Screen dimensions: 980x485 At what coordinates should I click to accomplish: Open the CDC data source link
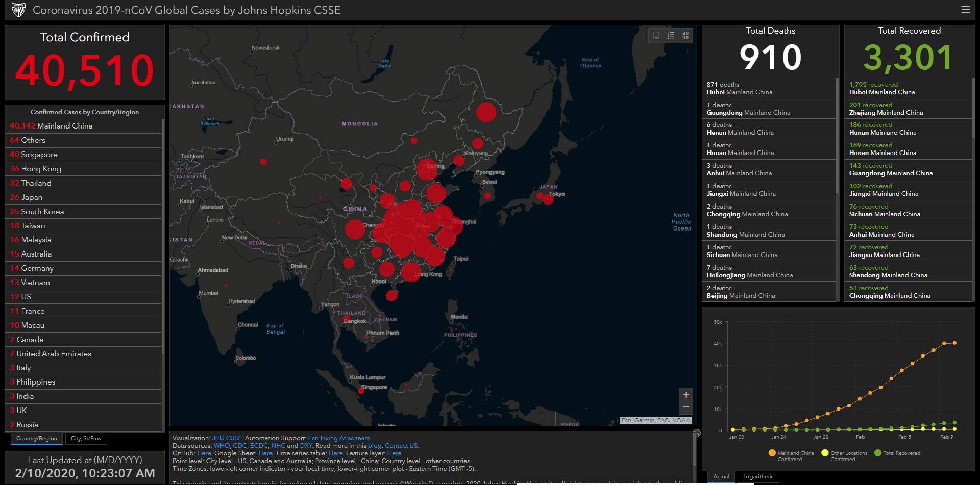[240, 446]
